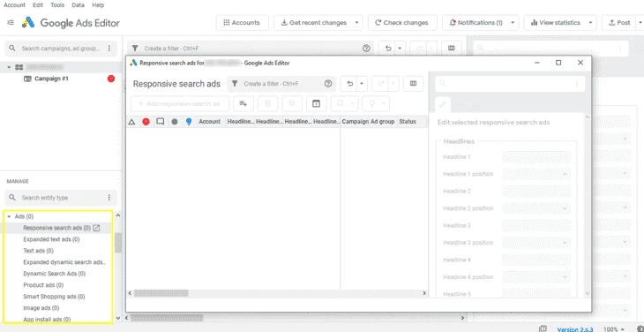Undo in the main window behind the popup

388,49
